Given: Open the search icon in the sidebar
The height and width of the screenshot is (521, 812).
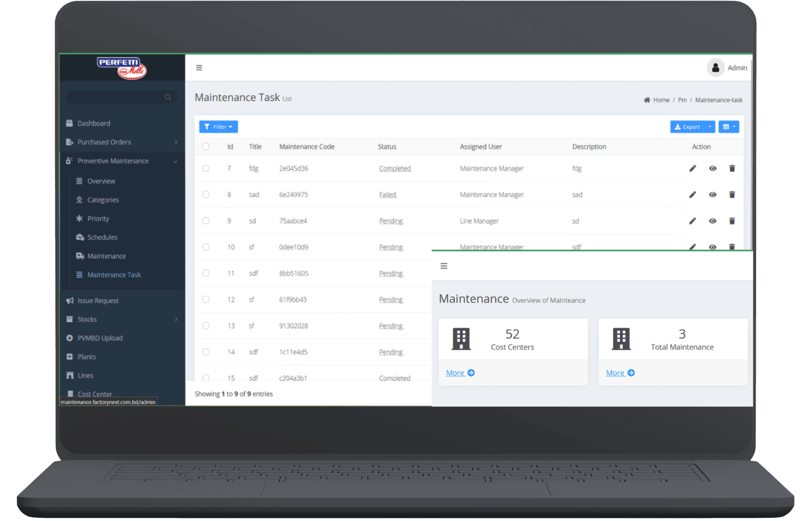Looking at the screenshot, I should (x=168, y=97).
